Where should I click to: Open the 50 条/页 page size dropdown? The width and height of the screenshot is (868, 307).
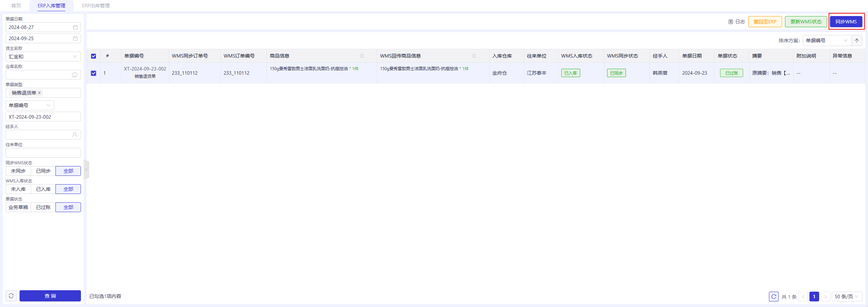[x=847, y=297]
